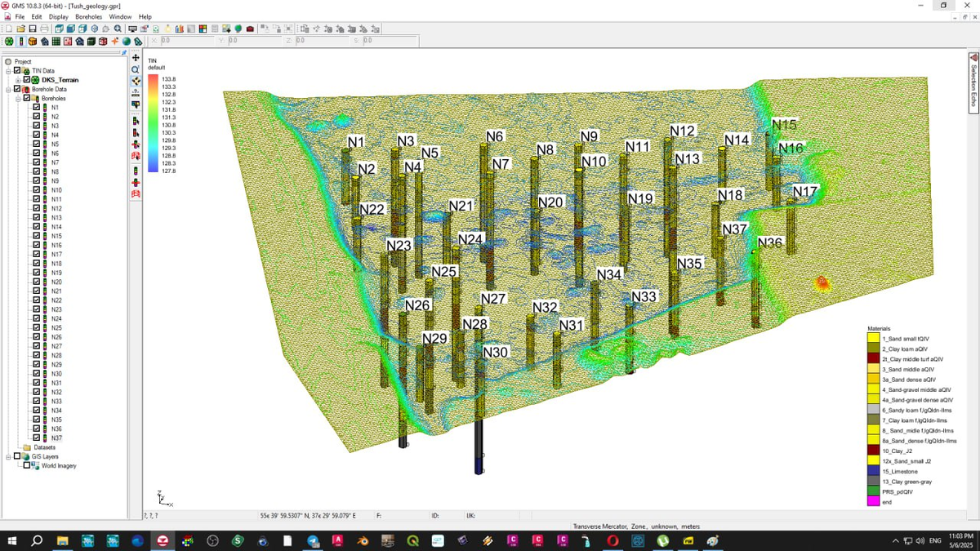Screen dimensions: 980x551
Task: Click the New project toolbar icon
Action: (x=9, y=29)
